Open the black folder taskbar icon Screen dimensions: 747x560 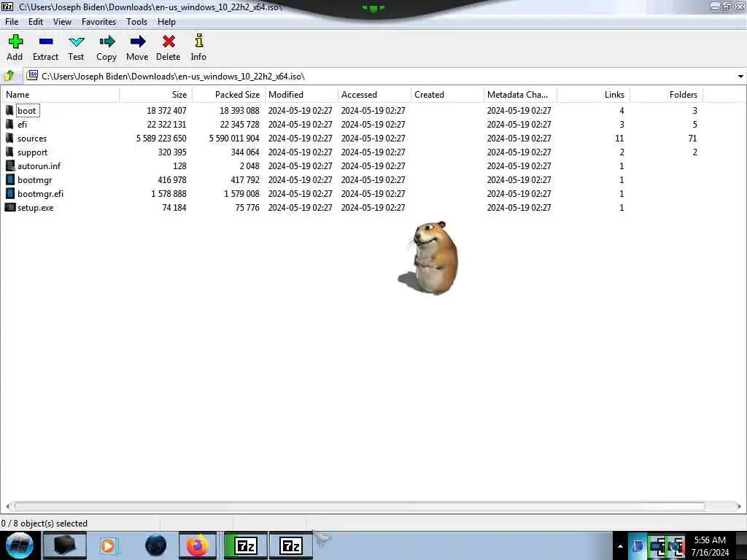coord(64,545)
